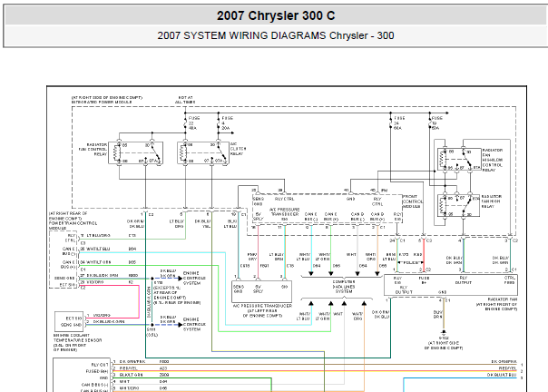The height and width of the screenshot is (392, 548).
Task: Click the 'FUSE 4 20A' label
Action: (227, 123)
